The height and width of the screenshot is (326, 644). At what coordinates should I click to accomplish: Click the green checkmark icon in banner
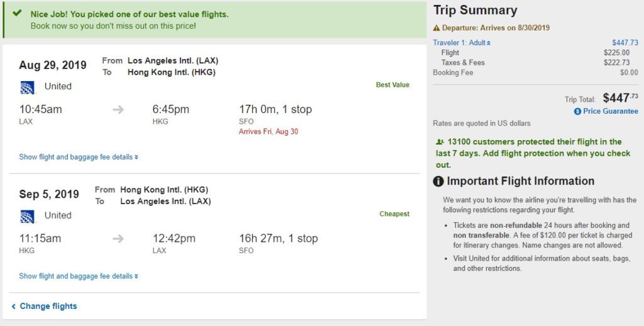(18, 13)
